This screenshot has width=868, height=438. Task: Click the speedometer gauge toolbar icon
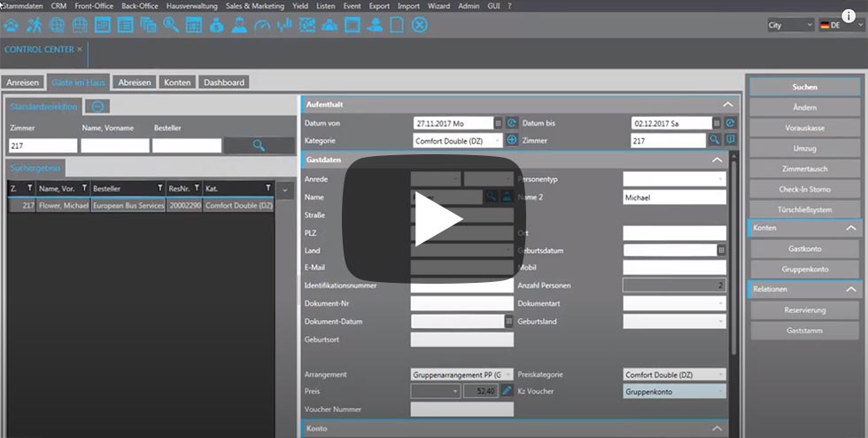[262, 25]
